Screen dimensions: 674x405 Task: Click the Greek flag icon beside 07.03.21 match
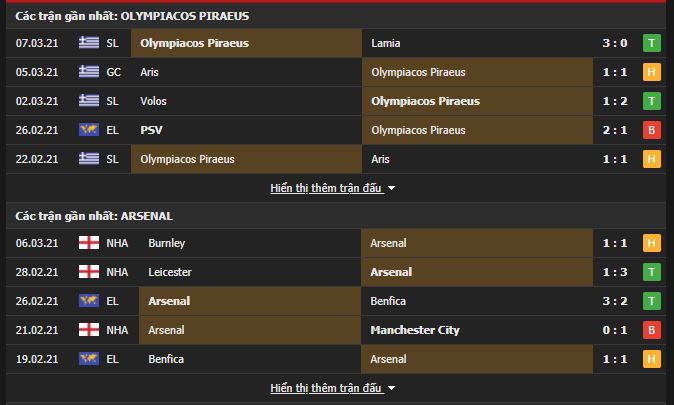tap(89, 43)
